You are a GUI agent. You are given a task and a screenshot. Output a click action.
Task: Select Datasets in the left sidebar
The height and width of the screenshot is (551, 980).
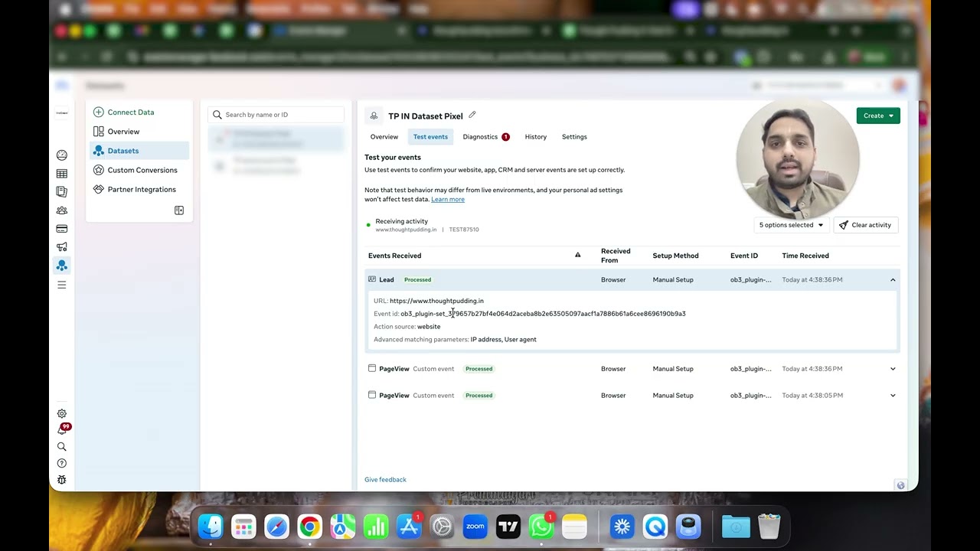tap(139, 151)
